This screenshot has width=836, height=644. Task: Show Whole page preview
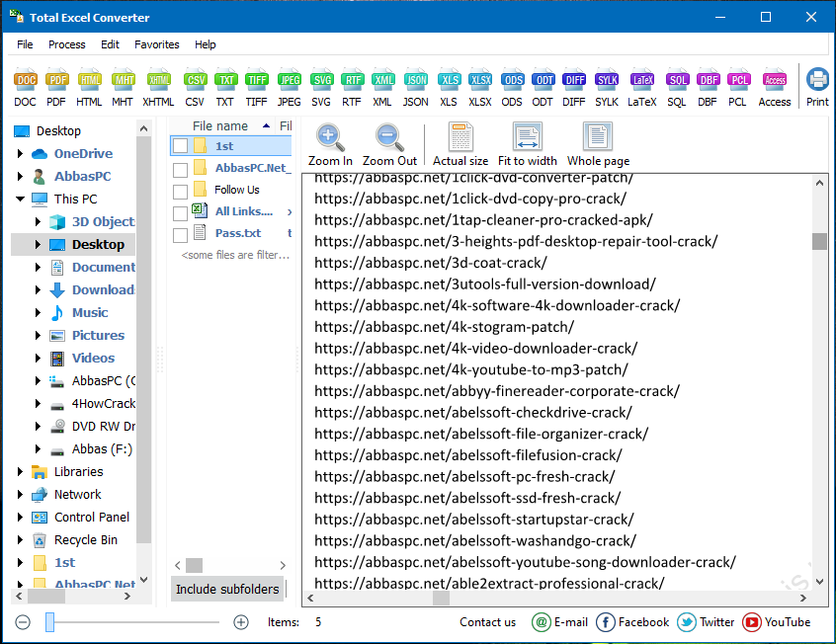point(598,145)
